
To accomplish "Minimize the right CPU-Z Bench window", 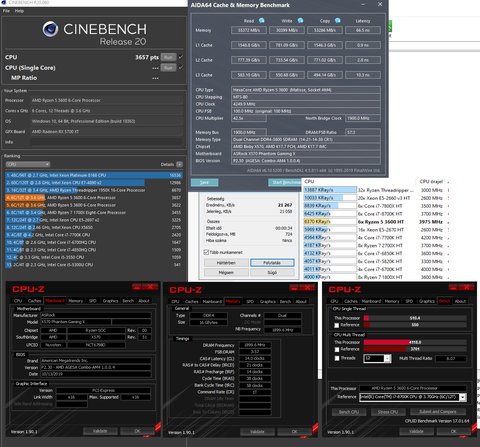I will [x=452, y=287].
